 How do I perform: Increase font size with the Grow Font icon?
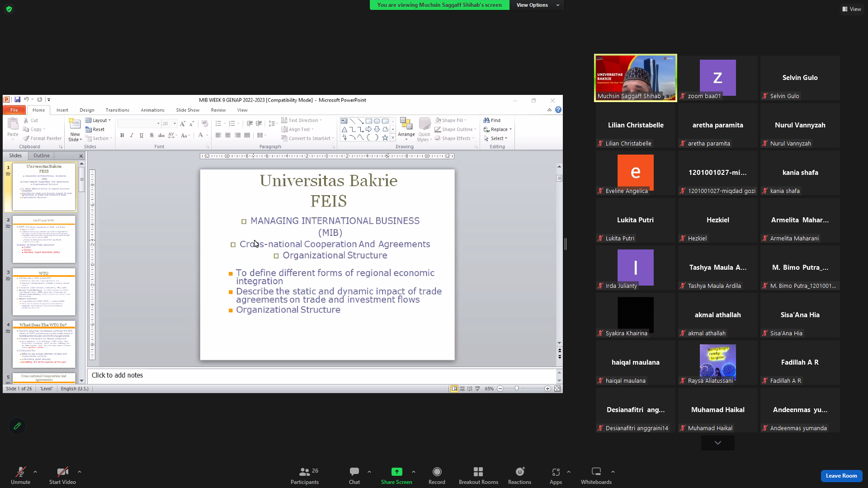coord(183,123)
